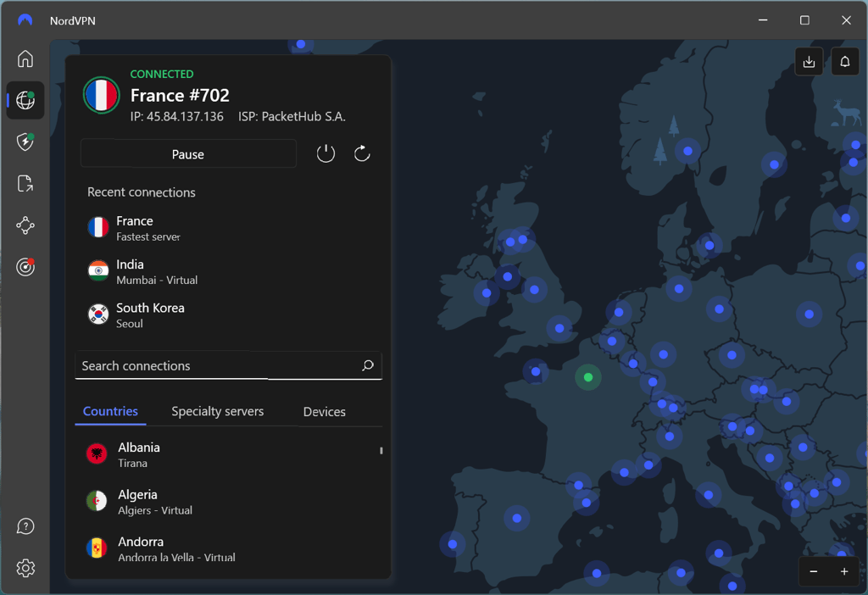Open the Home sidebar icon
The height and width of the screenshot is (595, 868).
tap(25, 58)
